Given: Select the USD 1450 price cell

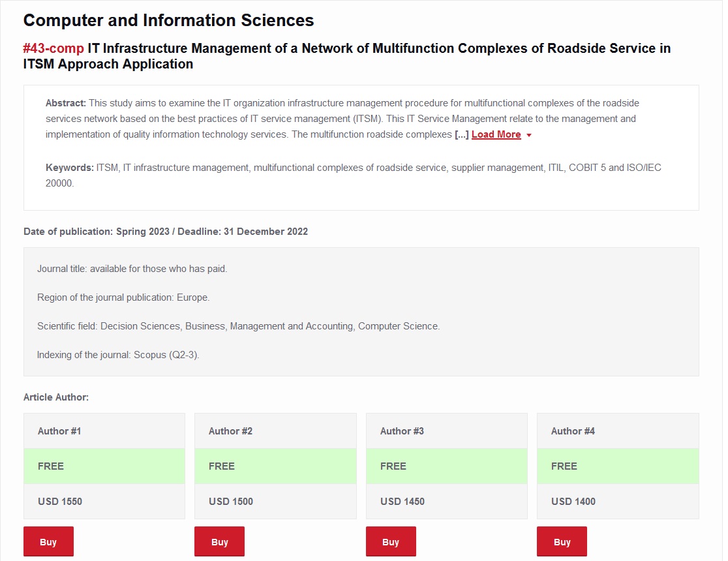Looking at the screenshot, I should pyautogui.click(x=446, y=502).
